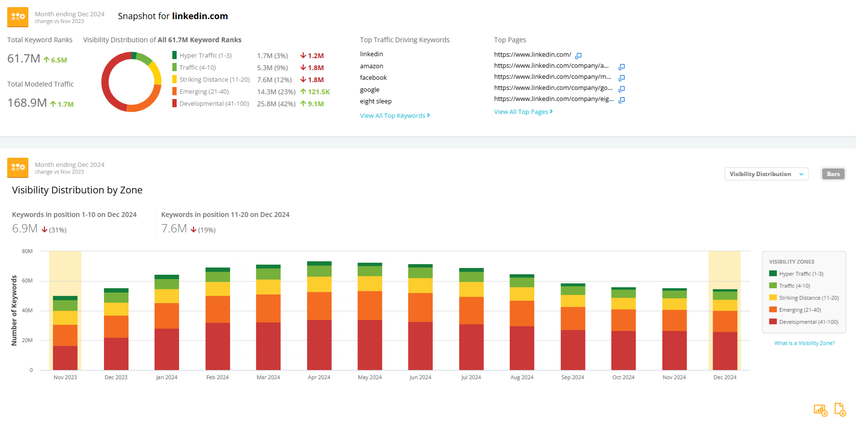This screenshot has width=856, height=422.
Task: Click the 7.6M keywords in position 11-20 value
Action: coord(174,229)
